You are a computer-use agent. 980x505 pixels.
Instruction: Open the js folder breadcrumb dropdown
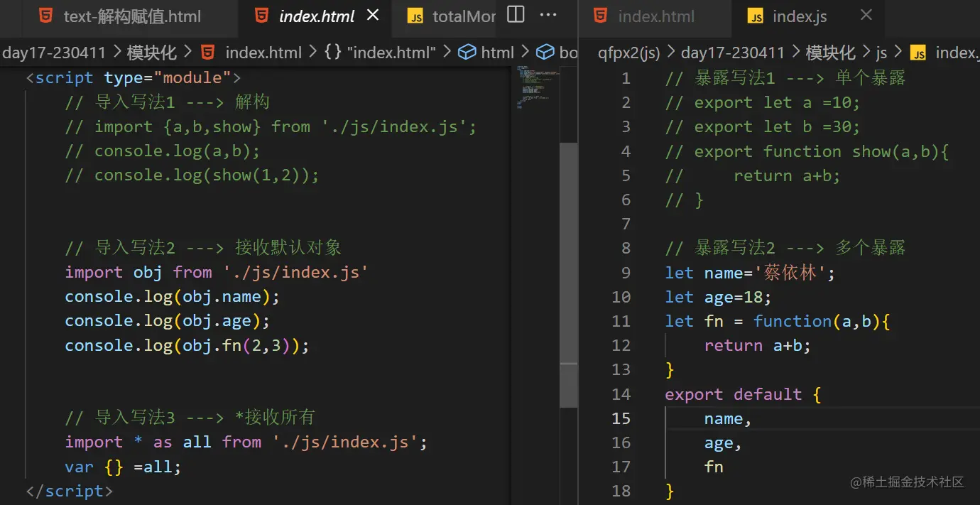pyautogui.click(x=880, y=52)
